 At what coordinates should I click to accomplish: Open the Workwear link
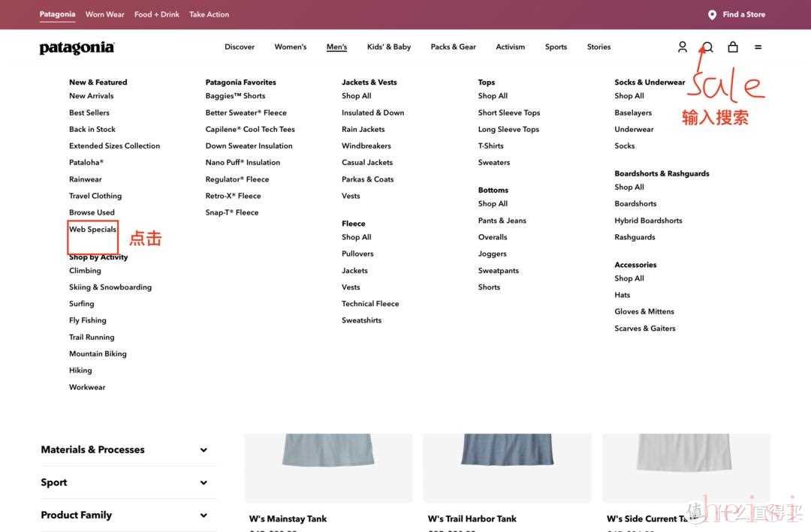[87, 386]
